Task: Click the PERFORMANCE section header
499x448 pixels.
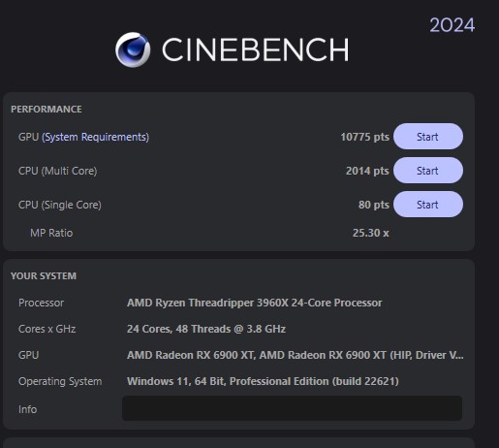Action: (47, 110)
